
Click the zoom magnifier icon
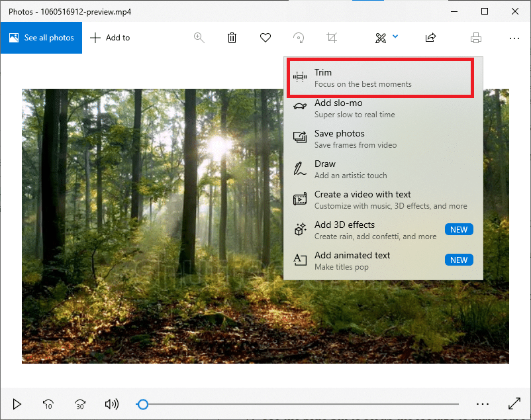point(199,38)
